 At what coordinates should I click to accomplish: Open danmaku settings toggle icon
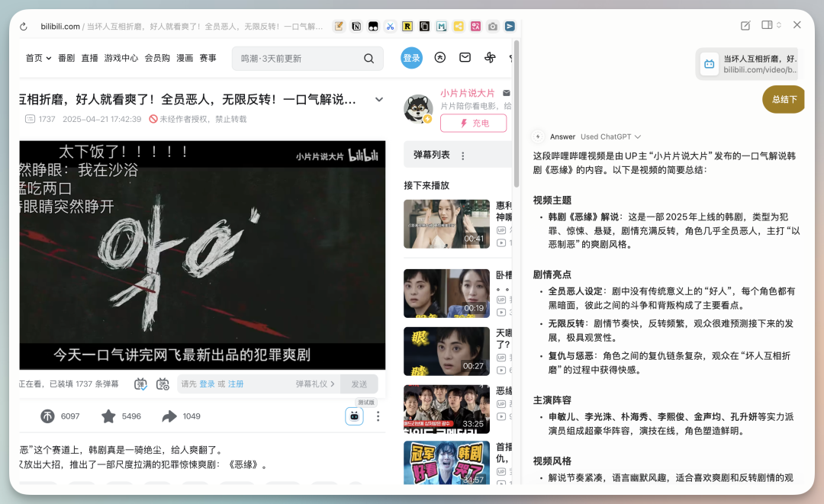163,384
